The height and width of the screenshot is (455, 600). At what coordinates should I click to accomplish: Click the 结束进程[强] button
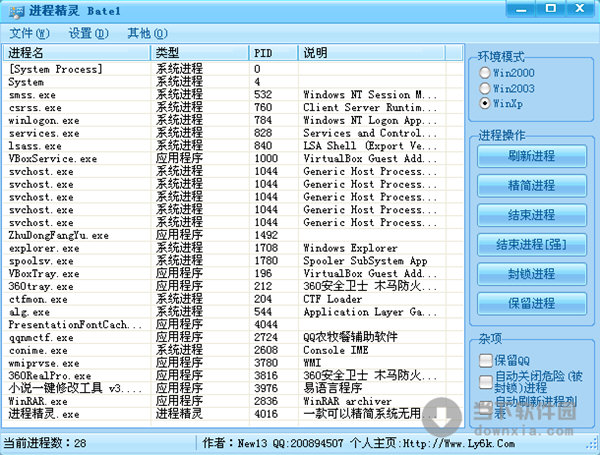coord(532,245)
